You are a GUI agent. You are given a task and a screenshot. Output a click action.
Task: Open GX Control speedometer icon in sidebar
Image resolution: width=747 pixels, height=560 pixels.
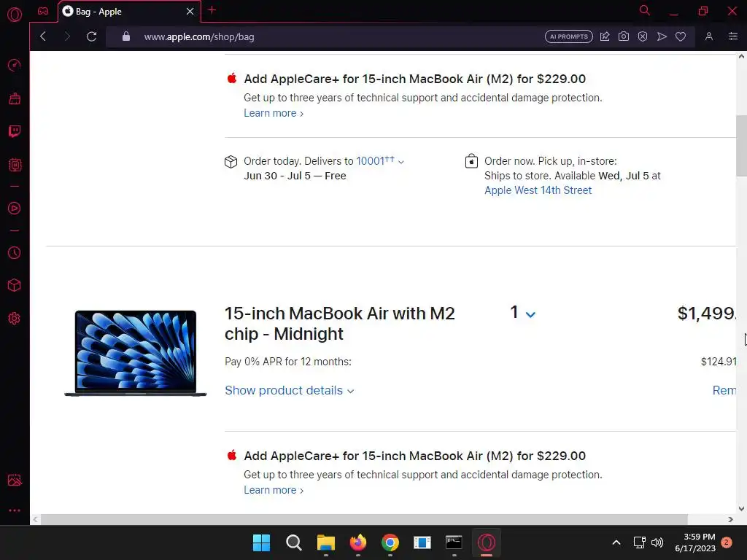[x=15, y=65]
